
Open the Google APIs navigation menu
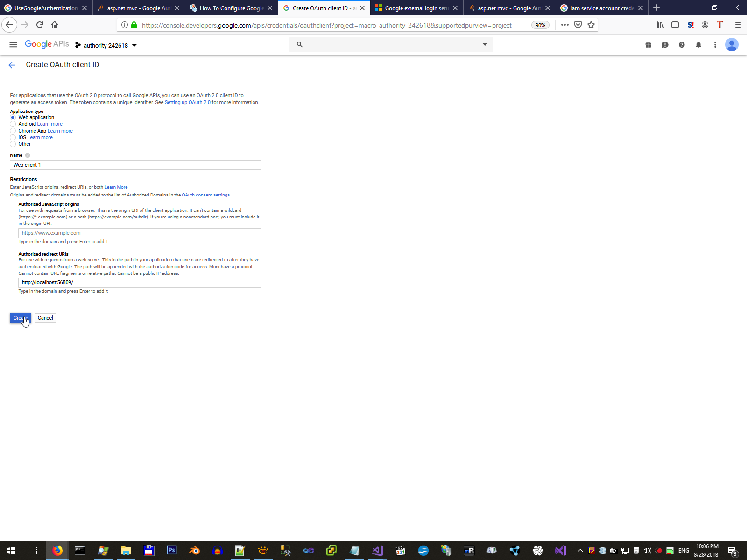pyautogui.click(x=13, y=45)
